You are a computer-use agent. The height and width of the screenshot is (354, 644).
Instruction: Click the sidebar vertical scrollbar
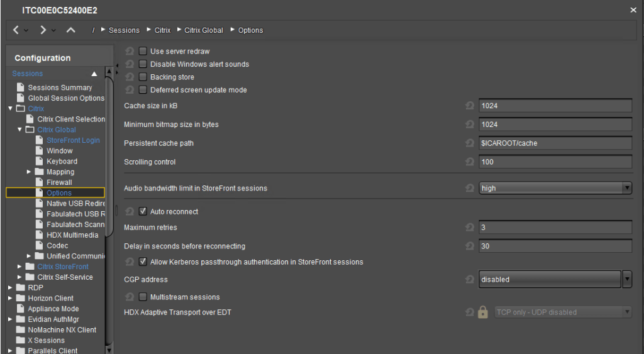(109, 157)
